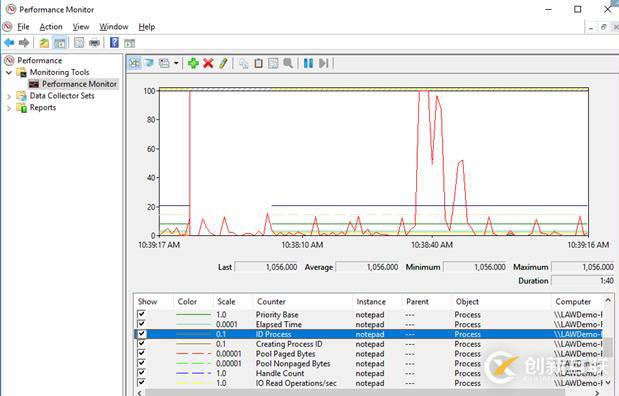The width and height of the screenshot is (619, 396).
Task: Select Data Collector Sets in tree
Action: (62, 96)
